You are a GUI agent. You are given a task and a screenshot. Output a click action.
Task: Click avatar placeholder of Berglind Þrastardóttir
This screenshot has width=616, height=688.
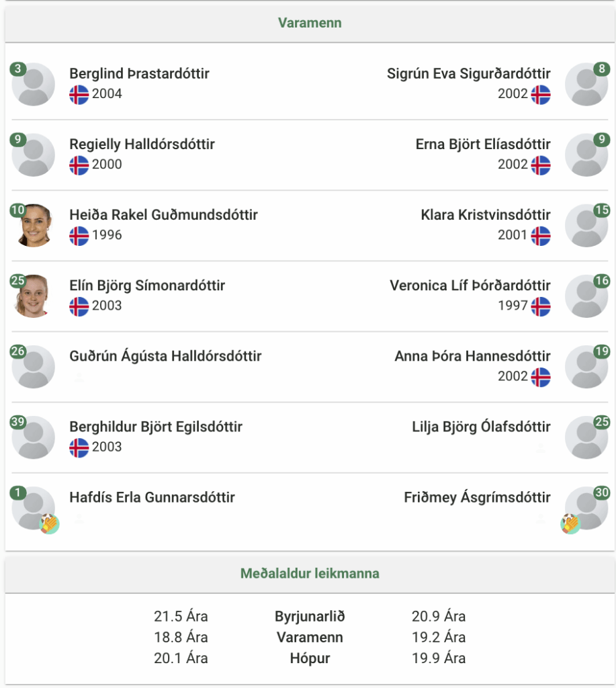[x=34, y=84]
